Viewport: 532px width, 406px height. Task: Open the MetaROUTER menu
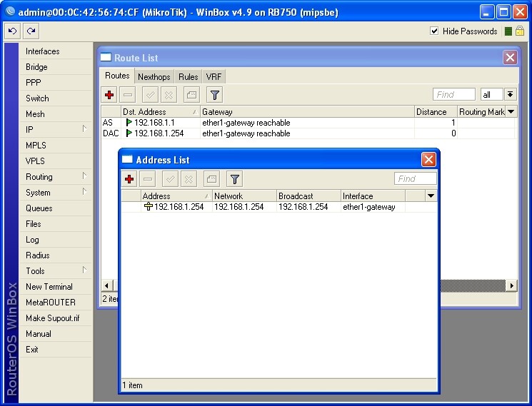tap(55, 303)
